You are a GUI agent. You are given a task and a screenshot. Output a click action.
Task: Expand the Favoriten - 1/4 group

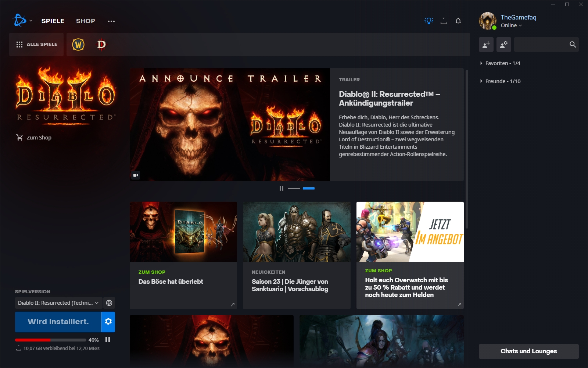tap(500, 63)
